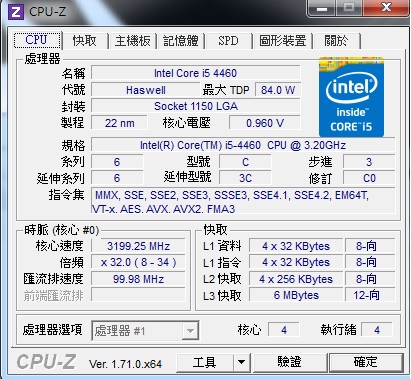Click the 名稱 field showing Intel Core i5 4460
The image size is (411, 379).
[x=196, y=73]
